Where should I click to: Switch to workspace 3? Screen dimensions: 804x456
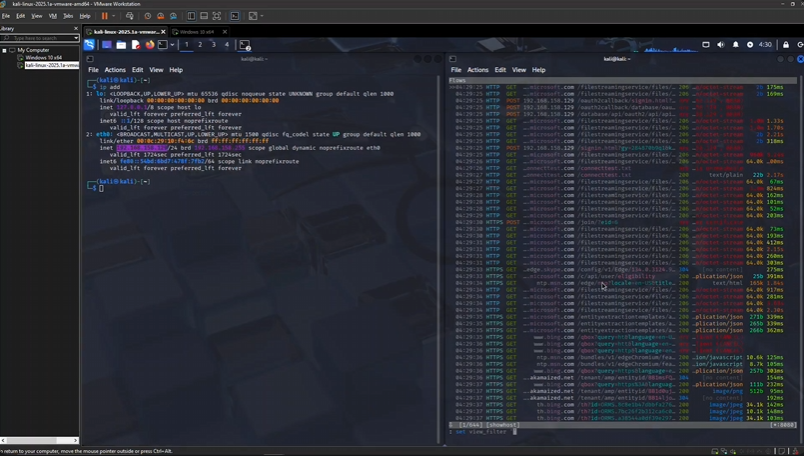click(213, 45)
